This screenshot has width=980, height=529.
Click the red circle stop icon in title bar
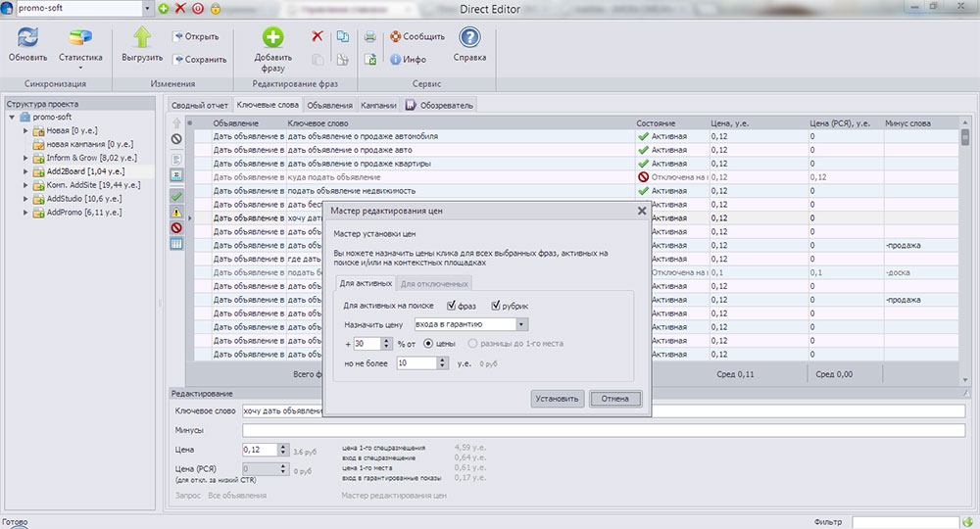coord(198,8)
